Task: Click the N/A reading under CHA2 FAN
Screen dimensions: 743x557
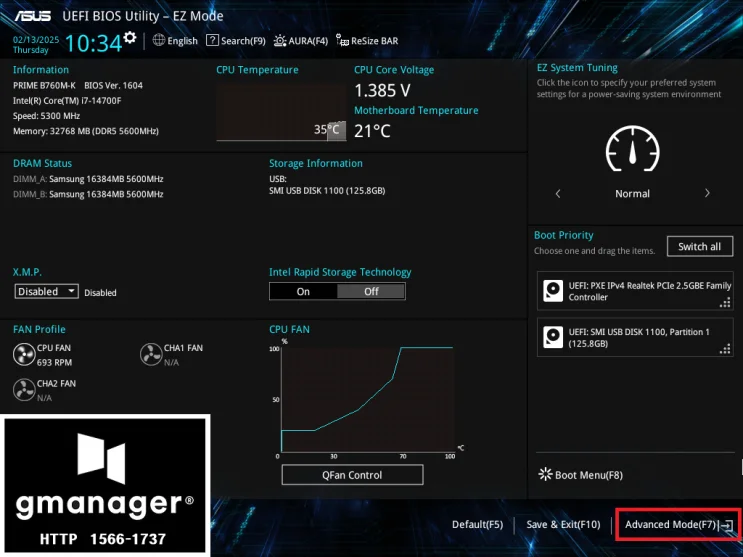Action: pyautogui.click(x=44, y=398)
